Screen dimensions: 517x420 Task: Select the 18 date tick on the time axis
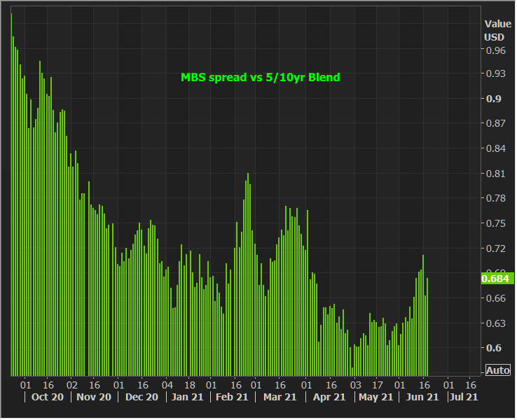click(x=190, y=384)
